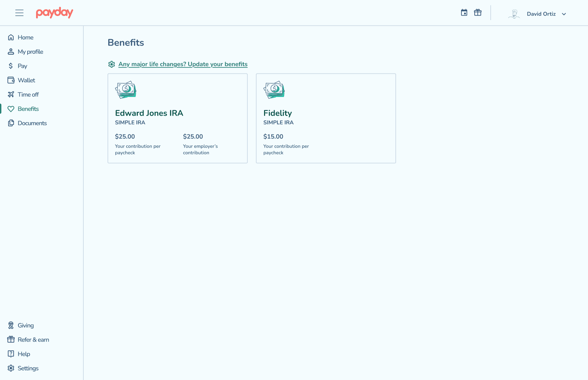588x380 pixels.
Task: Click $25.00 above 'Your employer's contribution'
Action: 193,136
